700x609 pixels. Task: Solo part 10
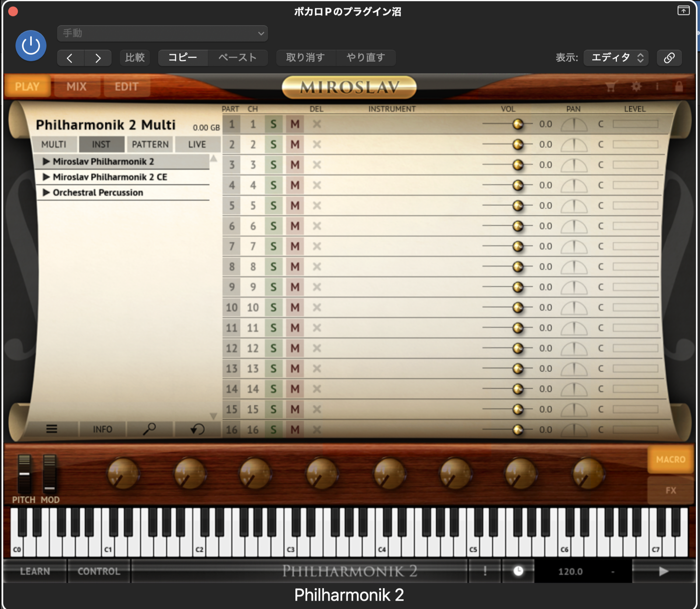point(273,307)
